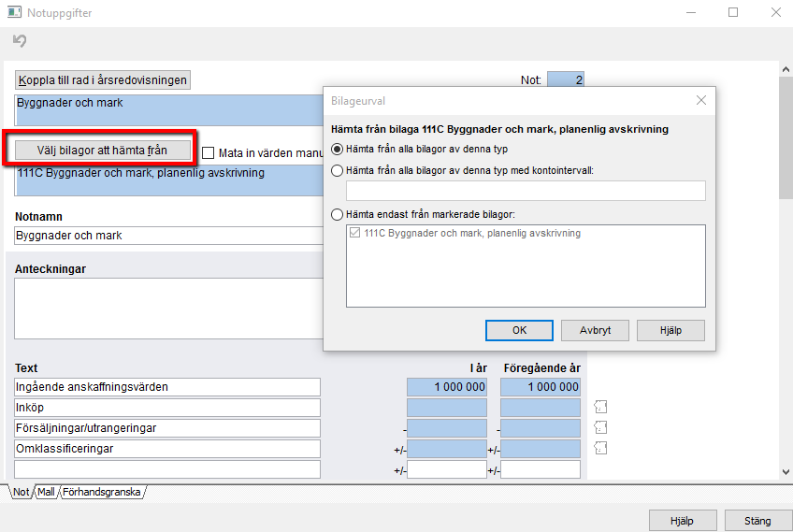Viewport: 793px width, 532px height.
Task: Click the Notuppgifter window app icon
Action: [14, 12]
